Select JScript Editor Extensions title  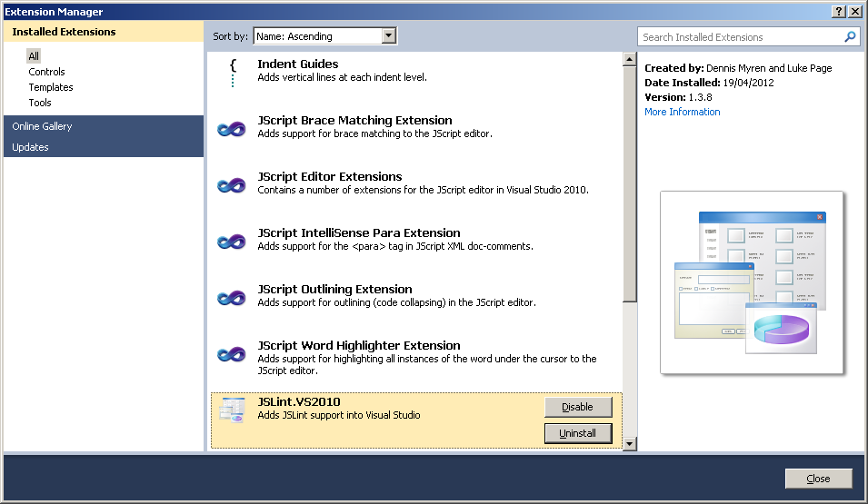click(329, 177)
